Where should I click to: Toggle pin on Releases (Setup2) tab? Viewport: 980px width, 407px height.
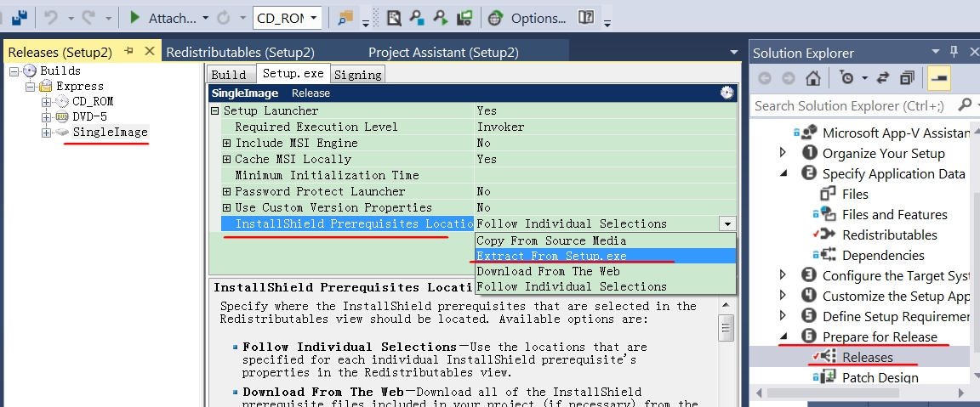[x=129, y=51]
